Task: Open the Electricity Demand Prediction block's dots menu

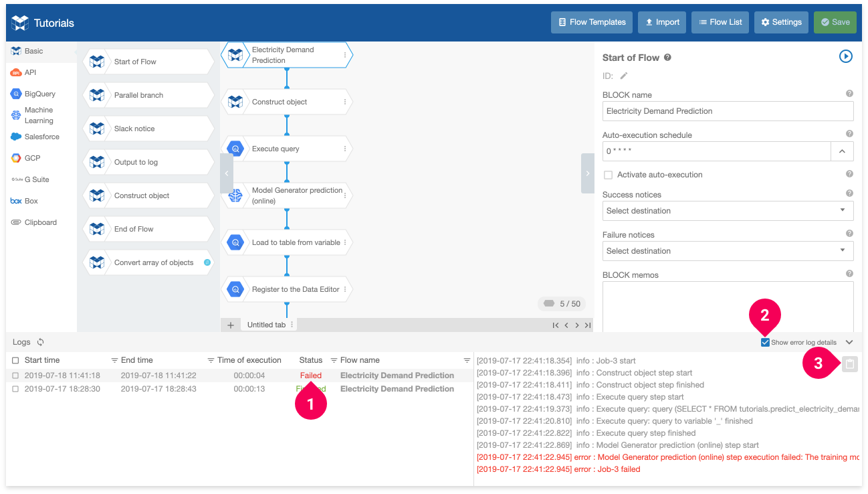Action: [345, 55]
